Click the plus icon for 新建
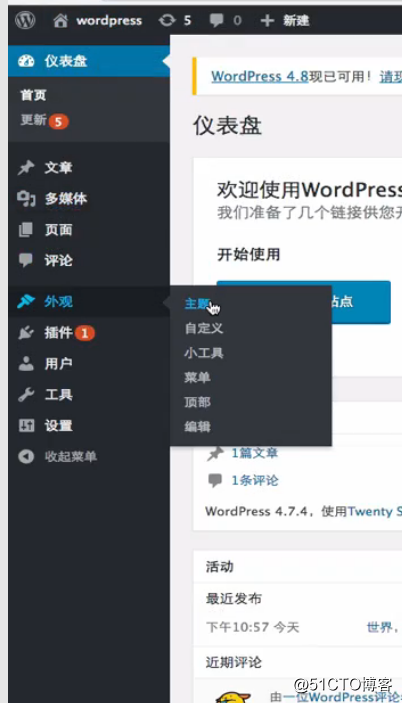This screenshot has width=402, height=703. click(x=267, y=20)
